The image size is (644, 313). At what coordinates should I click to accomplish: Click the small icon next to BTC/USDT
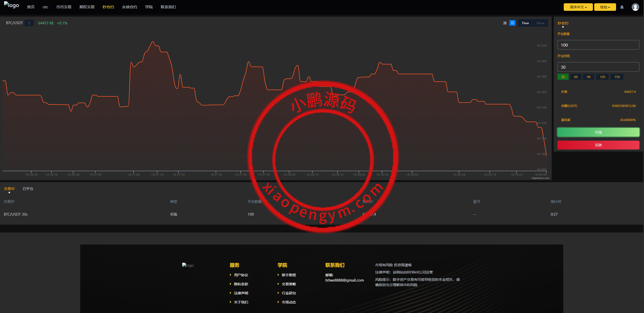29,23
